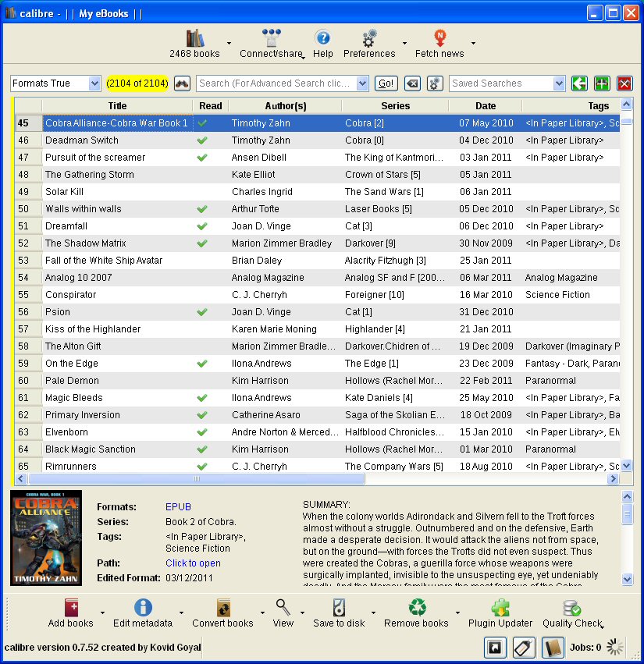
Task: Save current search with green plus icon
Action: [602, 83]
